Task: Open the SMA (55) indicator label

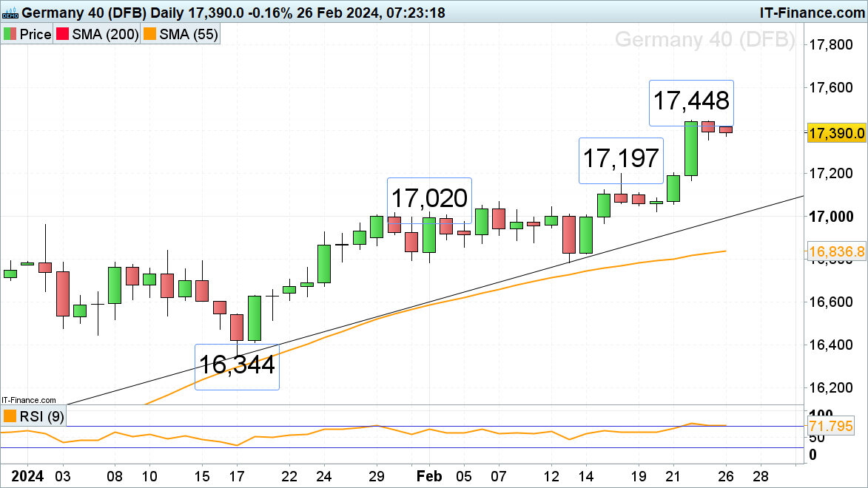Action: [x=189, y=34]
